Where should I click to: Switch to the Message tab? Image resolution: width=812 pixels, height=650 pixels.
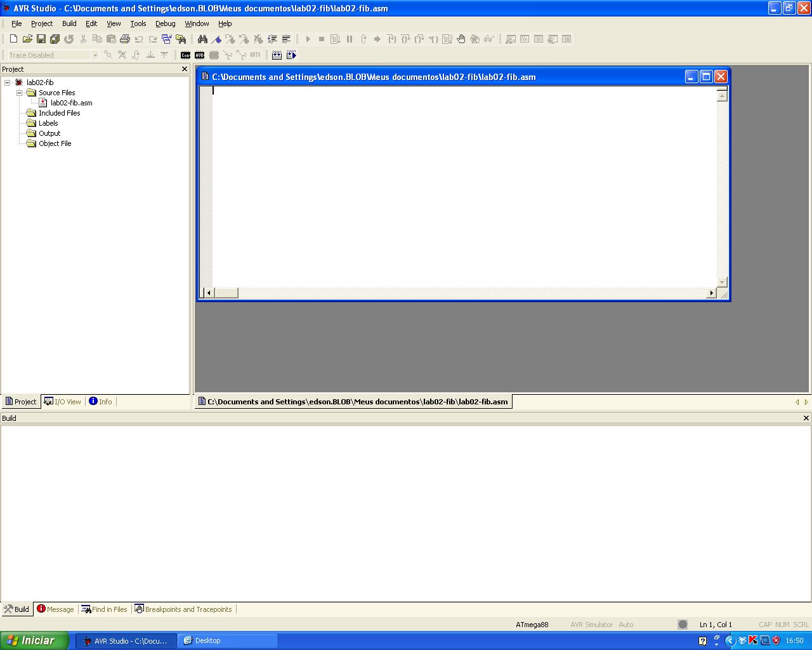pyautogui.click(x=56, y=609)
